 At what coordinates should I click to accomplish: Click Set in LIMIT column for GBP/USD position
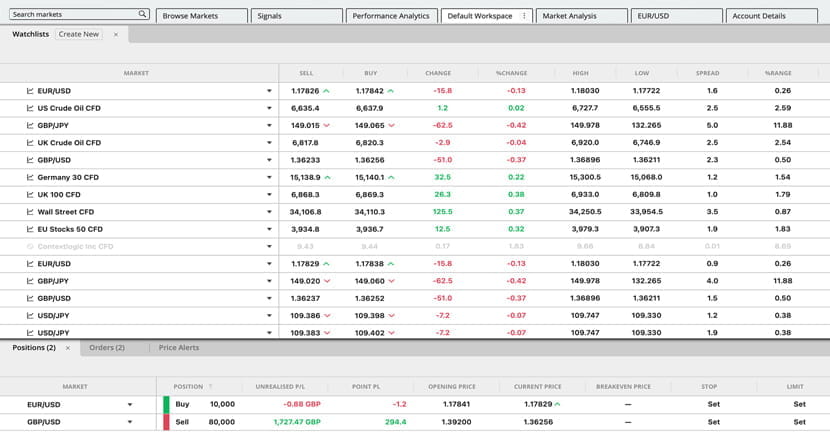point(799,422)
